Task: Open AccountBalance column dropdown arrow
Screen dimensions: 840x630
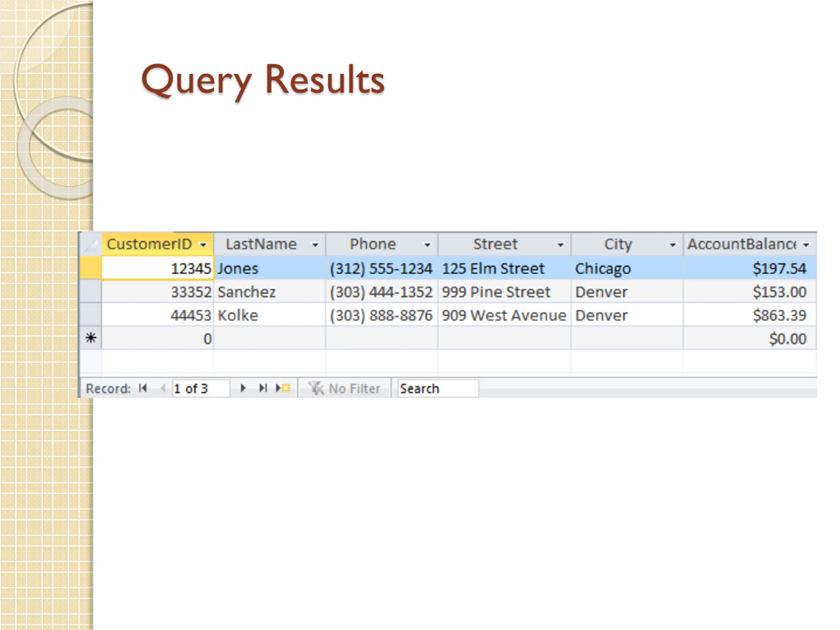Action: [806, 245]
